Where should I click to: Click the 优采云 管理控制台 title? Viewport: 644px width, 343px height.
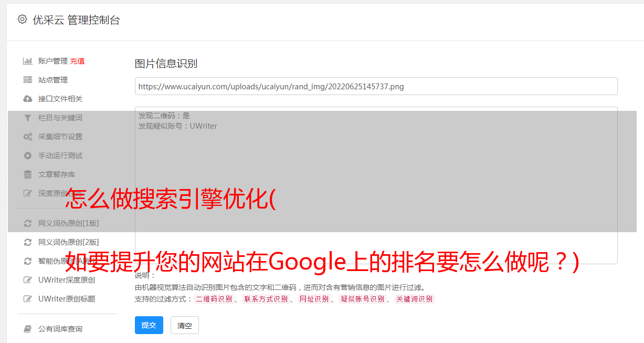coord(76,20)
